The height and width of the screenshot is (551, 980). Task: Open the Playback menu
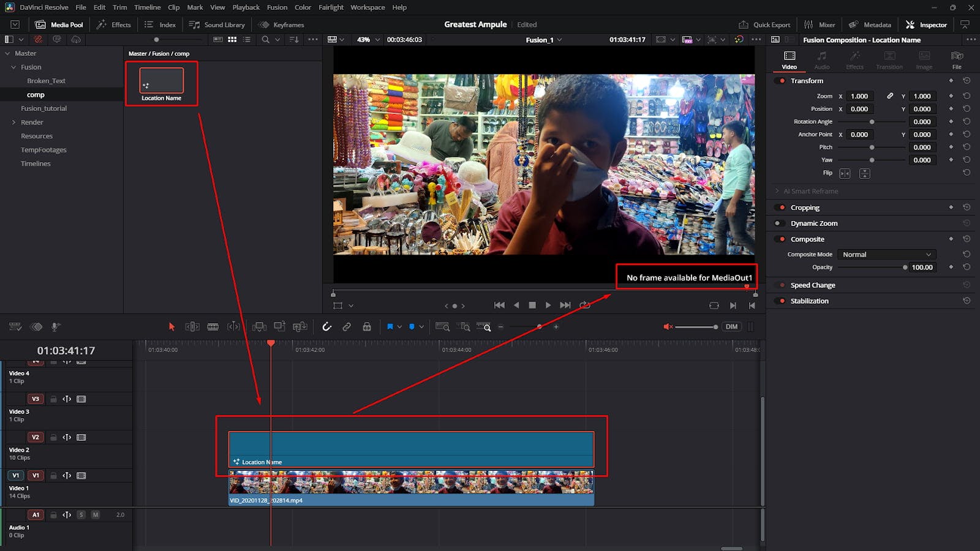[x=246, y=7]
